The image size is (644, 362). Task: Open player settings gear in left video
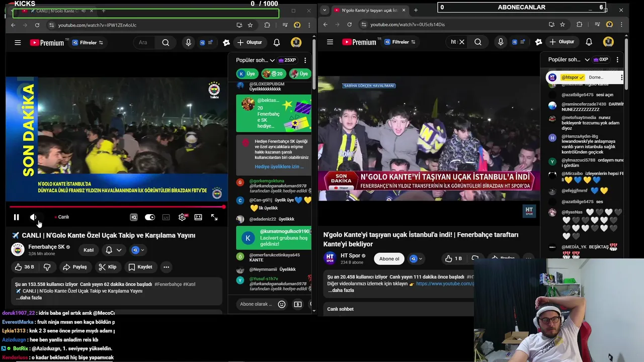(182, 217)
